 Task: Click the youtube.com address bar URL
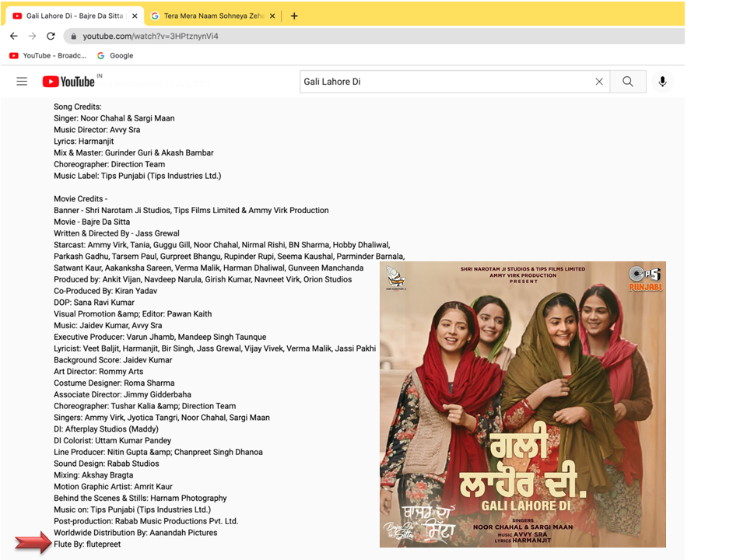pyautogui.click(x=150, y=37)
